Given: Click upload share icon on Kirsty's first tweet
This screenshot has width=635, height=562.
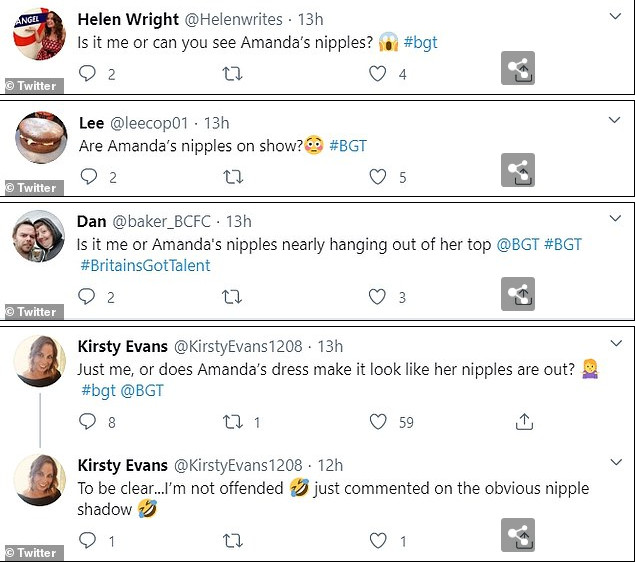Looking at the screenshot, I should (523, 422).
